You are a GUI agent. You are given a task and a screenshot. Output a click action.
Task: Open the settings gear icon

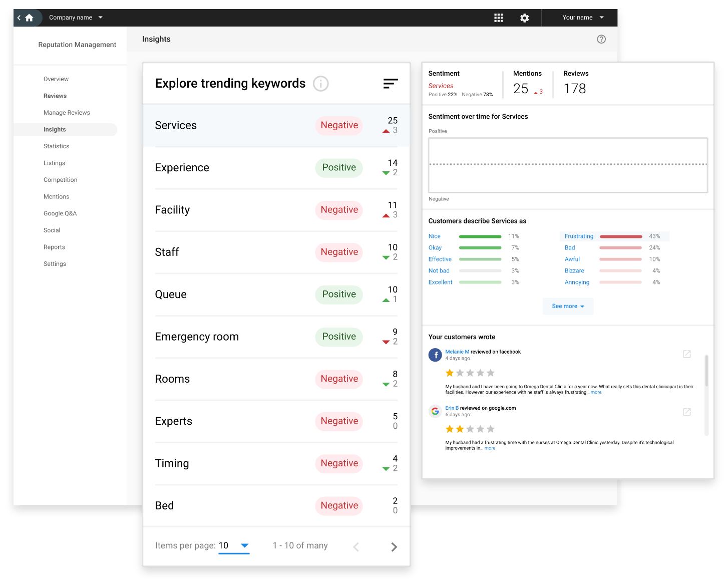click(x=524, y=18)
